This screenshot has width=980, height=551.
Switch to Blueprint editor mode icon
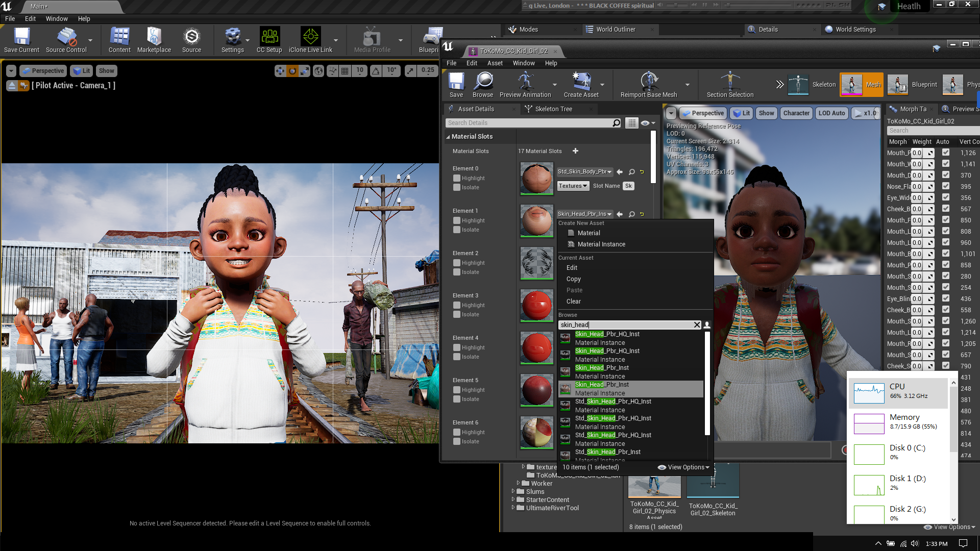coord(898,85)
